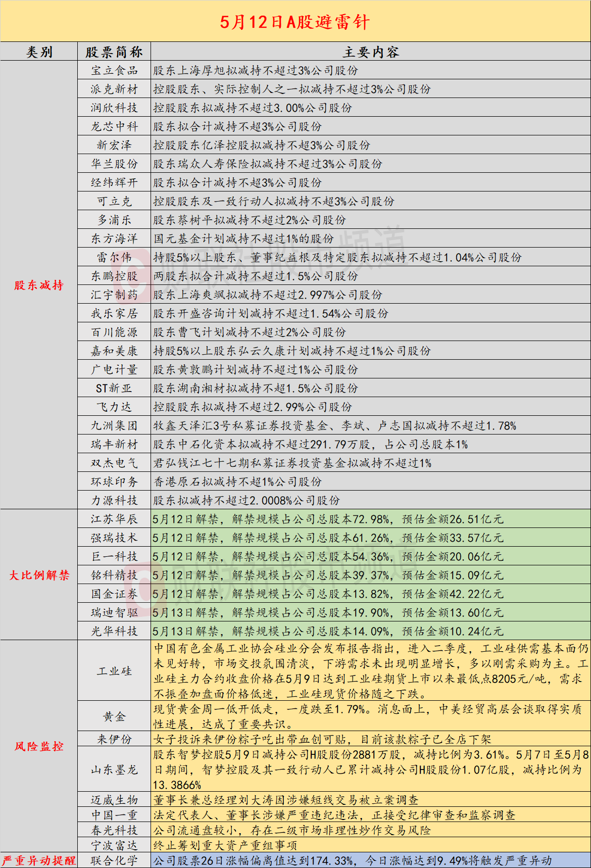This screenshot has height=868, width=591.
Task: Select stock name 力源科技
Action: 114,500
